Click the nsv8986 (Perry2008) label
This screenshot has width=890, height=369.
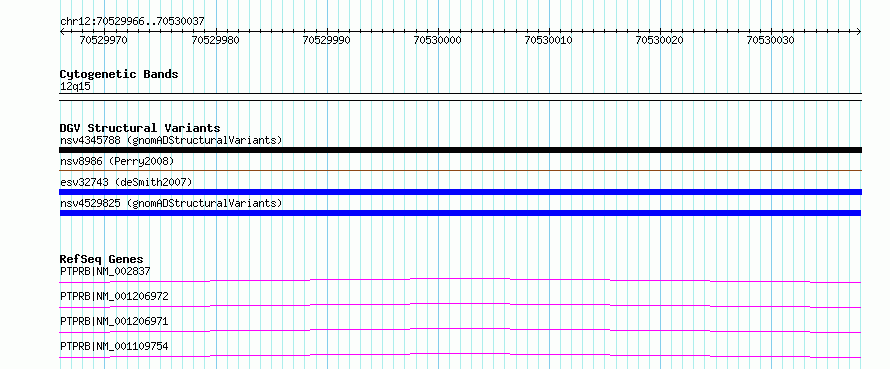[x=117, y=161]
